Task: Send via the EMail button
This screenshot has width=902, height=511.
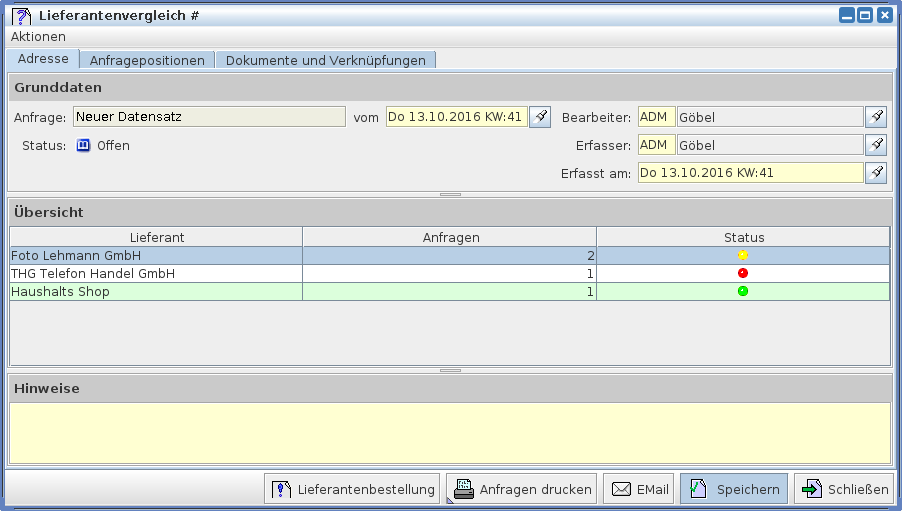Action: point(640,489)
